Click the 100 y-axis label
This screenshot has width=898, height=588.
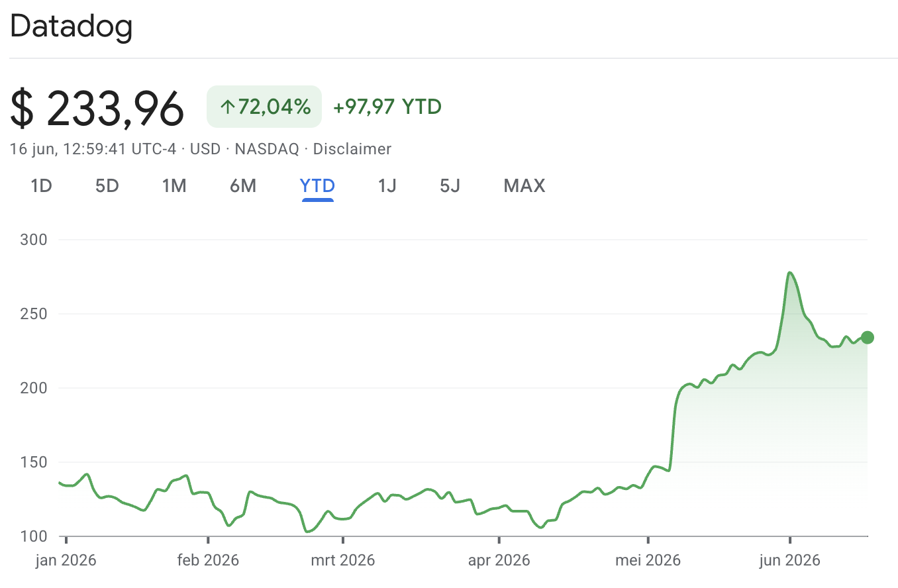(x=34, y=536)
